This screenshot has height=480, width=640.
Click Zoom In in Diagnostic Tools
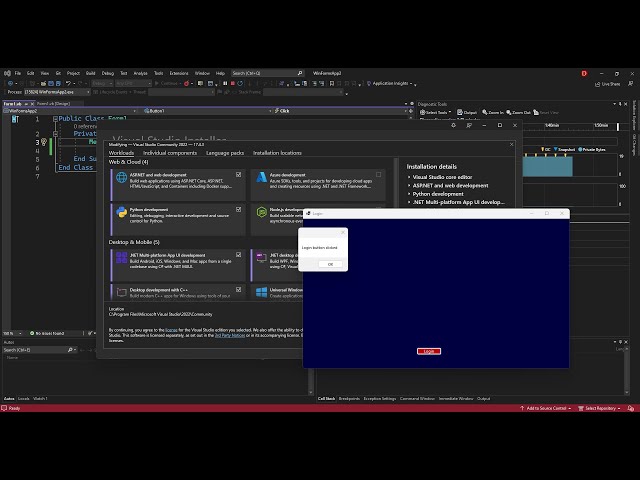point(493,112)
